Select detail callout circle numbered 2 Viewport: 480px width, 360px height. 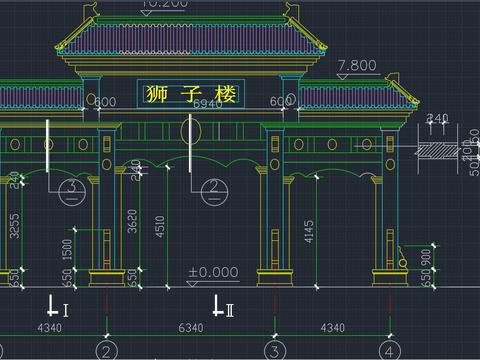pos(215,192)
